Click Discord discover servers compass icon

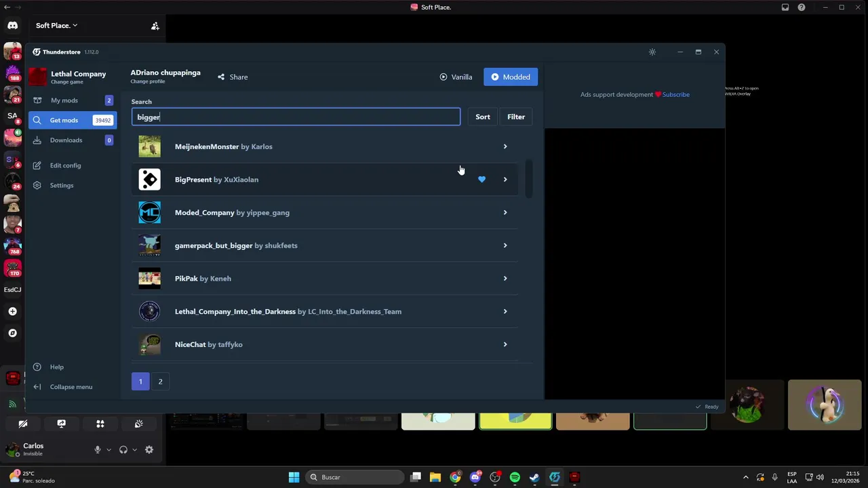[12, 333]
